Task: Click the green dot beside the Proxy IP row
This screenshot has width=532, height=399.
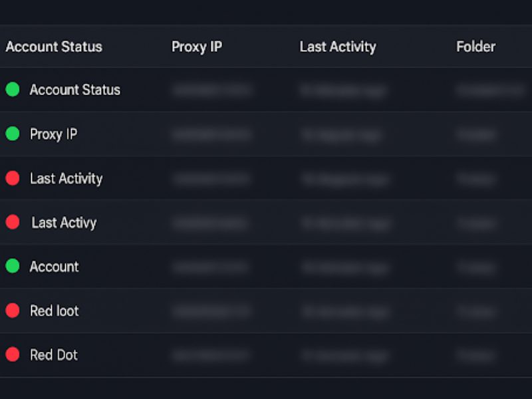Action: coord(13,134)
